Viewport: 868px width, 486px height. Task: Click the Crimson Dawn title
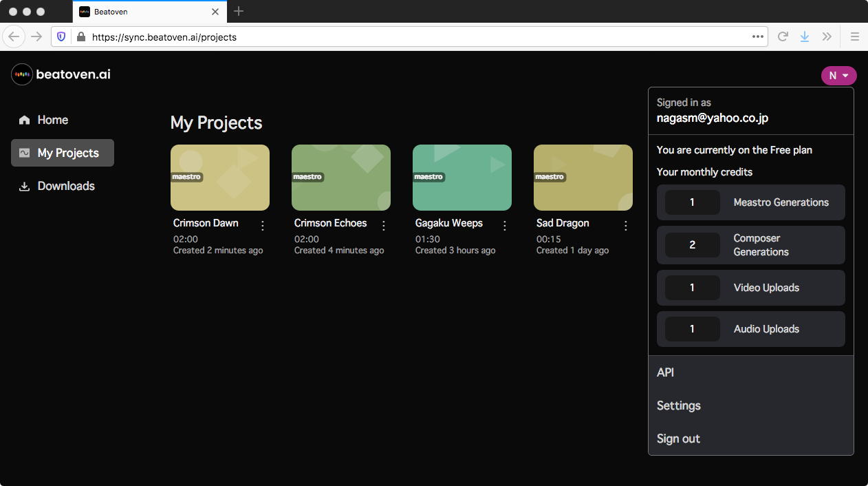[x=206, y=223]
